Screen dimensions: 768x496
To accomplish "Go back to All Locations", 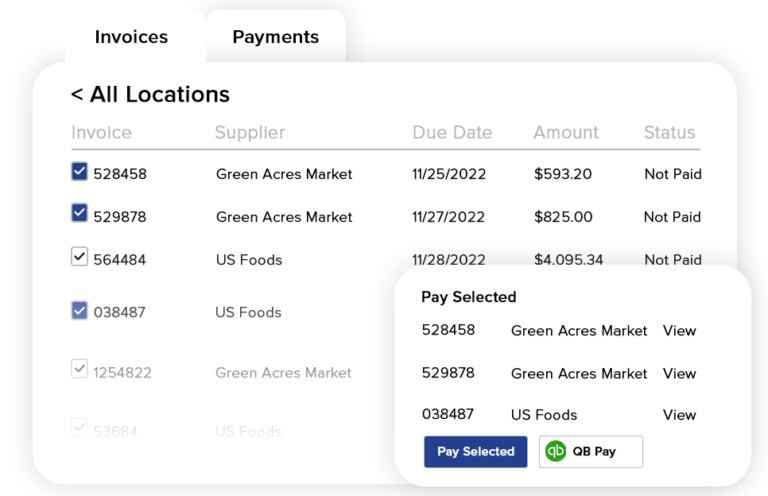I will tap(150, 95).
